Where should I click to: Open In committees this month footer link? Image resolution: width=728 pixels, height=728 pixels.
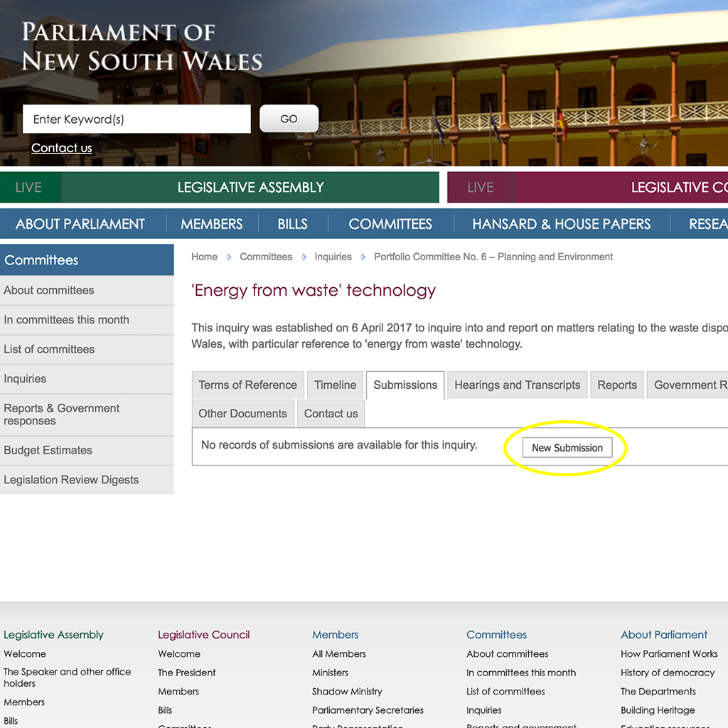click(x=521, y=673)
